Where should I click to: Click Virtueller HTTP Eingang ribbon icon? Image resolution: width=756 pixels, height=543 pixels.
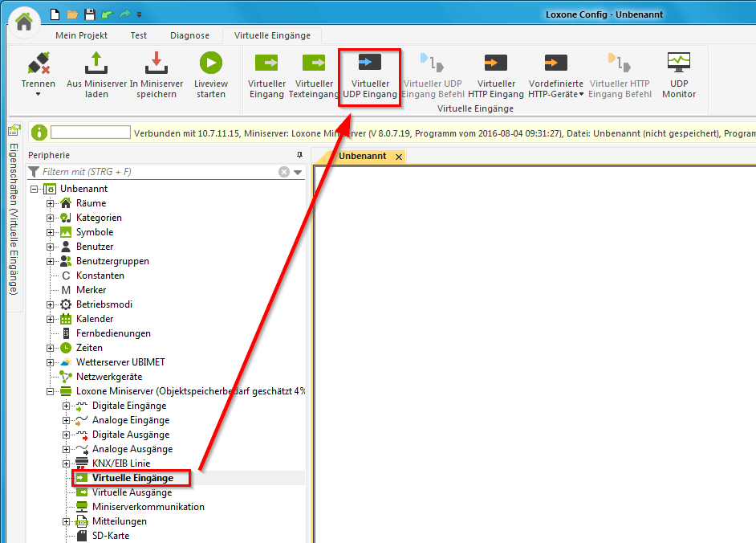click(495, 63)
